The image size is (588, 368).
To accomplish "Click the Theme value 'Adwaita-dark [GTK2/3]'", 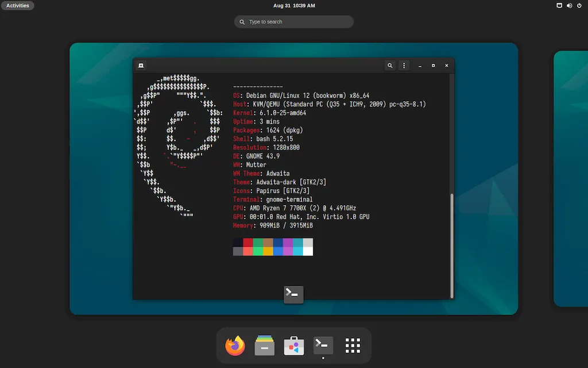I will pos(291,182).
